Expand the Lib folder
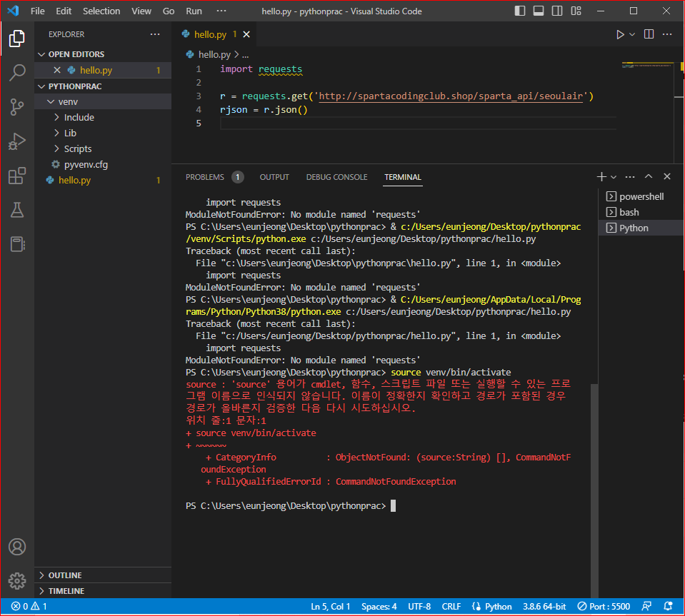The image size is (685, 616). (x=103, y=133)
